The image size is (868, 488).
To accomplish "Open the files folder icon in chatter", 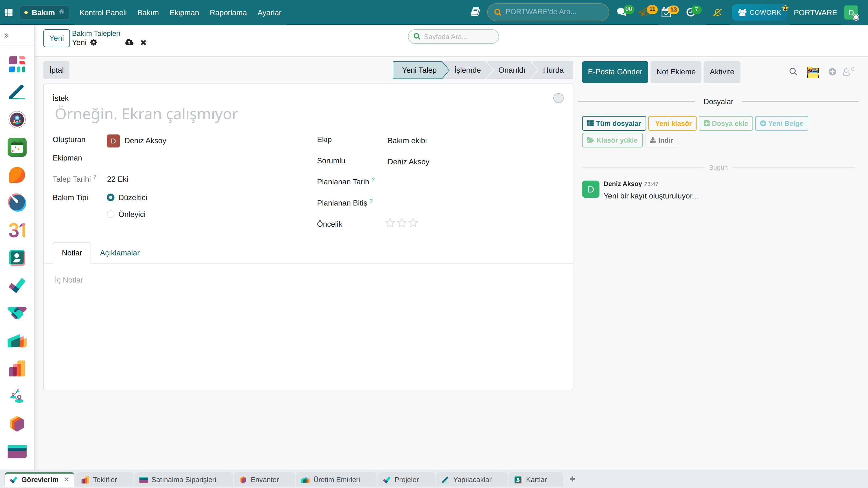I will (x=813, y=72).
